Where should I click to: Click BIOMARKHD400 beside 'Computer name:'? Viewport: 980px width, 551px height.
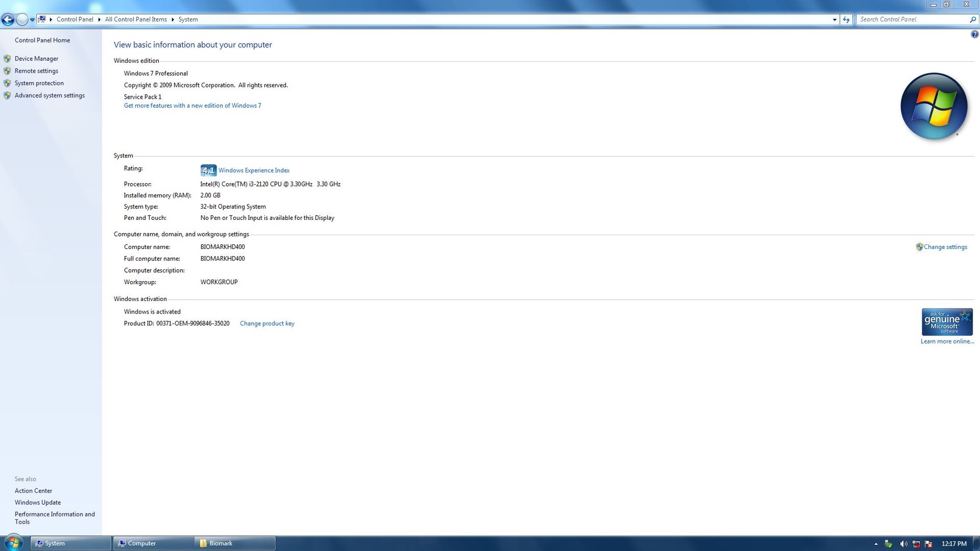[x=223, y=247]
